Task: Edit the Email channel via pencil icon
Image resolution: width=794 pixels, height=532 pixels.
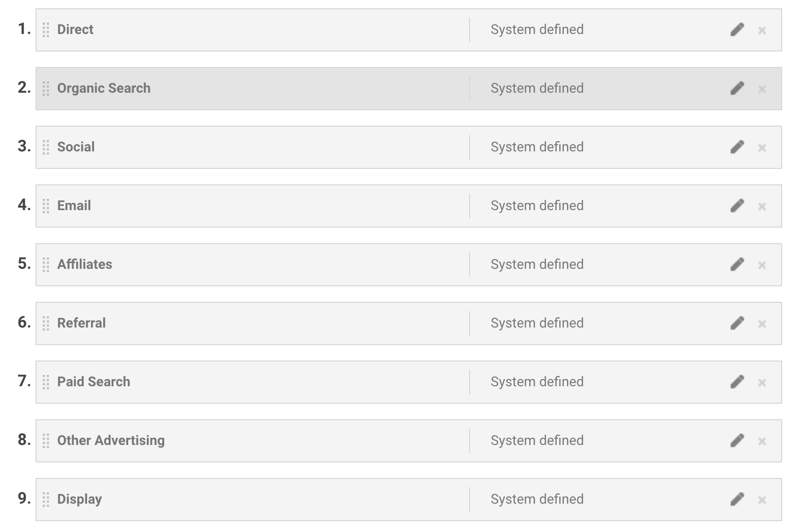Action: pos(737,206)
